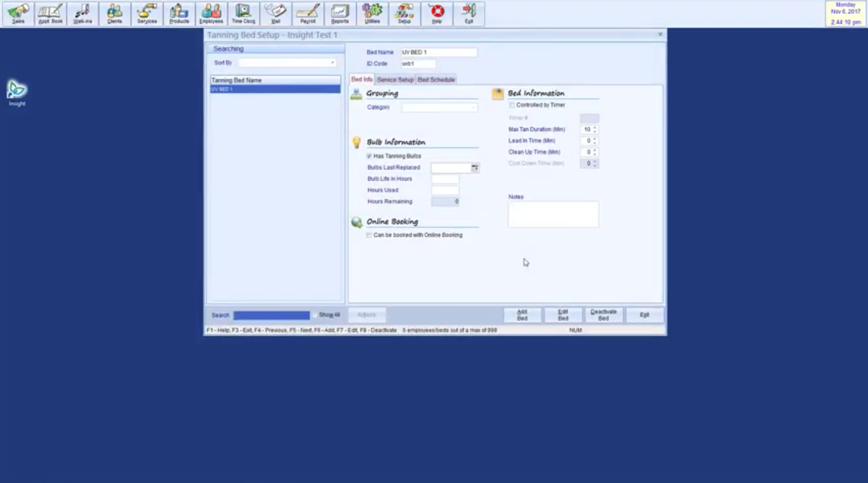Adjust the Clean Up Time spinner
Viewport: 868px width, 483px height.
[x=594, y=152]
